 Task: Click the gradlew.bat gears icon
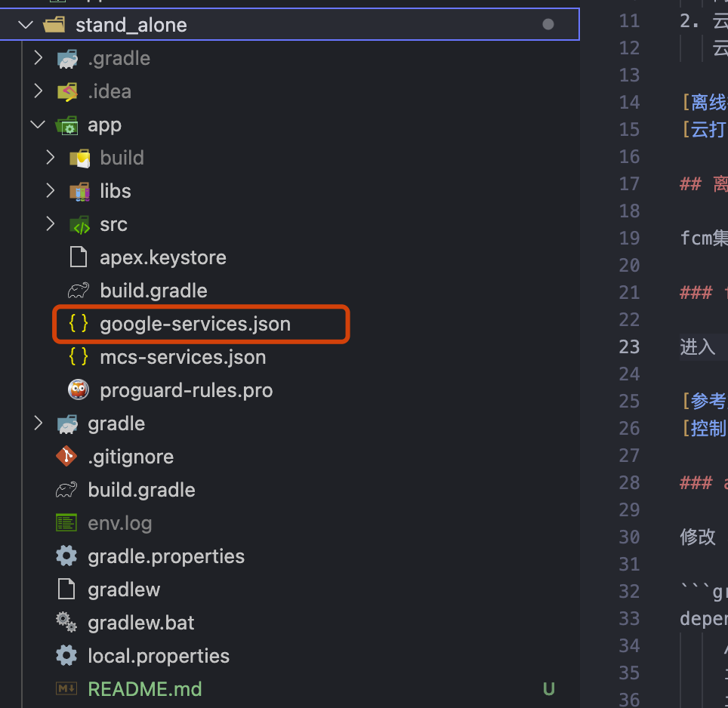[66, 623]
